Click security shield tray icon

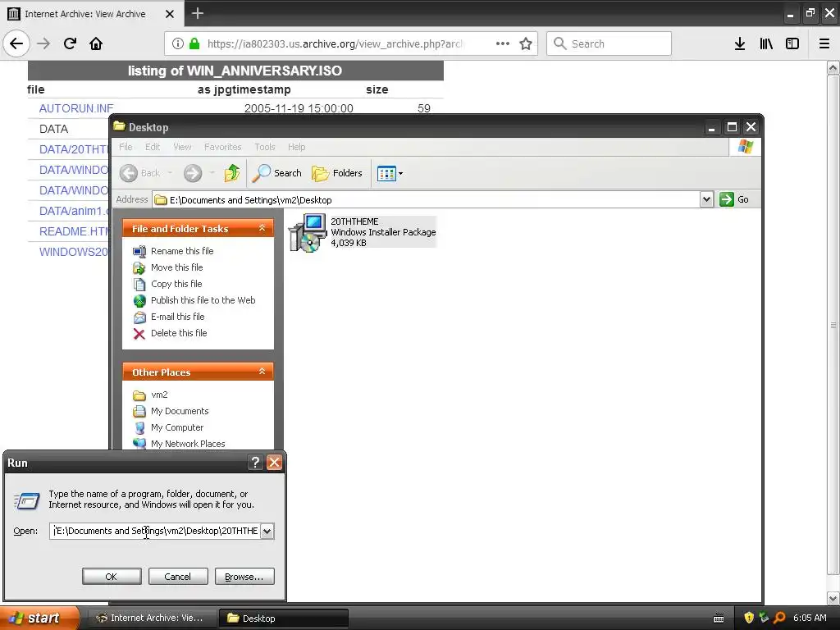pyautogui.click(x=748, y=618)
